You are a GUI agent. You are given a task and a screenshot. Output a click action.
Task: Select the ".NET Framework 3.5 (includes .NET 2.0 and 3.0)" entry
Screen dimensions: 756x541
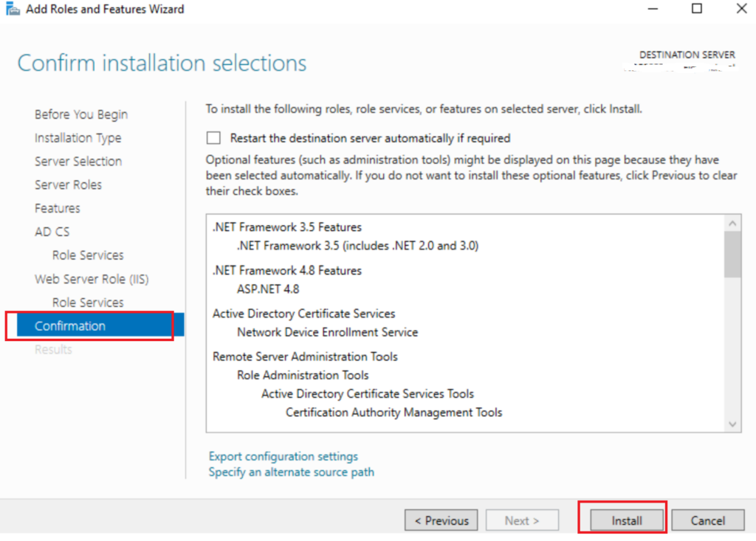point(358,246)
